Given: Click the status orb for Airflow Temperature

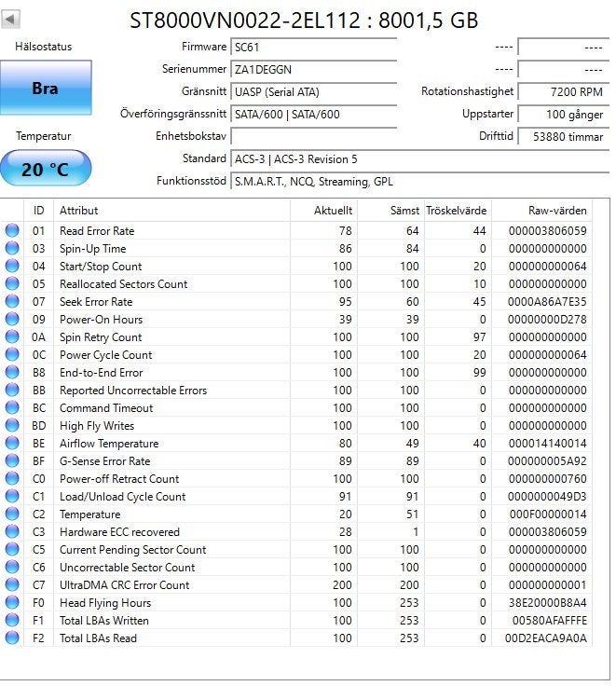Looking at the screenshot, I should click(x=12, y=443).
